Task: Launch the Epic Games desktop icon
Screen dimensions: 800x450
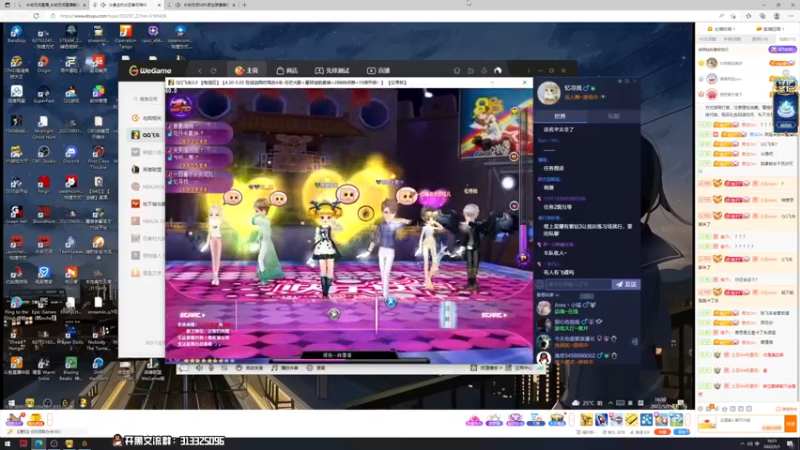Action: point(44,305)
